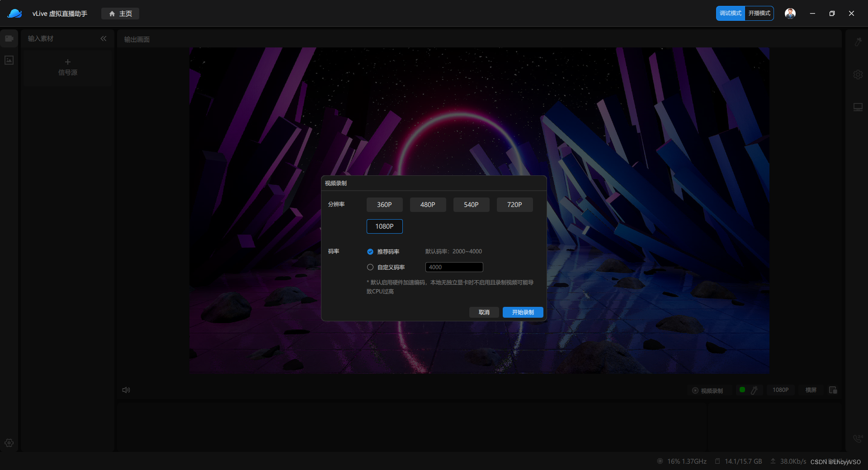Open the gear settings in right sidebar
Viewport: 868px width, 470px height.
pyautogui.click(x=858, y=75)
